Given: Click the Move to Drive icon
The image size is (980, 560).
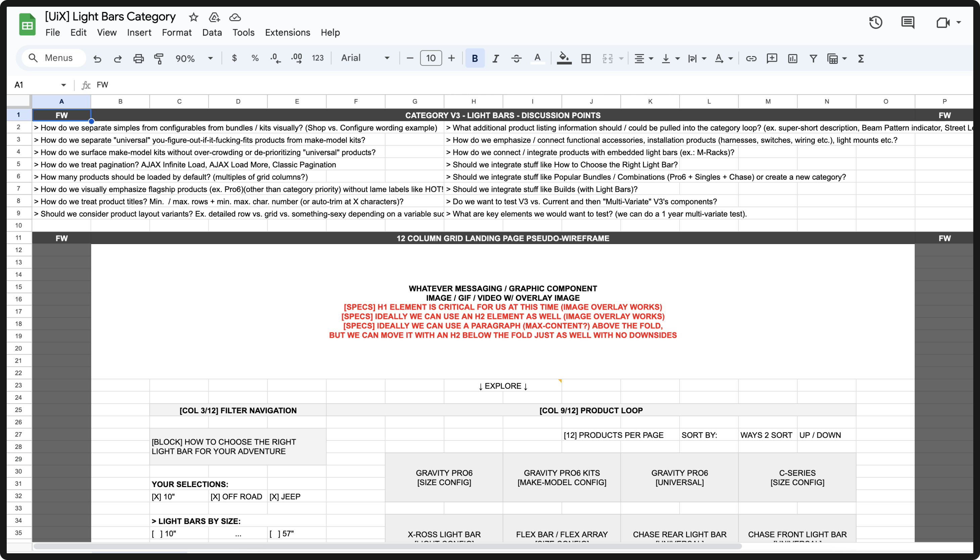Looking at the screenshot, I should [214, 17].
